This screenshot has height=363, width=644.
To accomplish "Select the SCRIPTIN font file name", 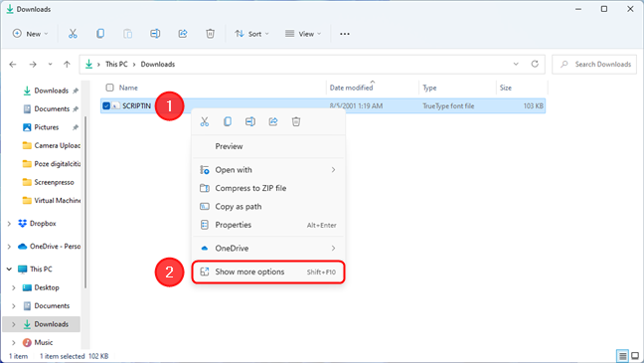I will click(137, 106).
